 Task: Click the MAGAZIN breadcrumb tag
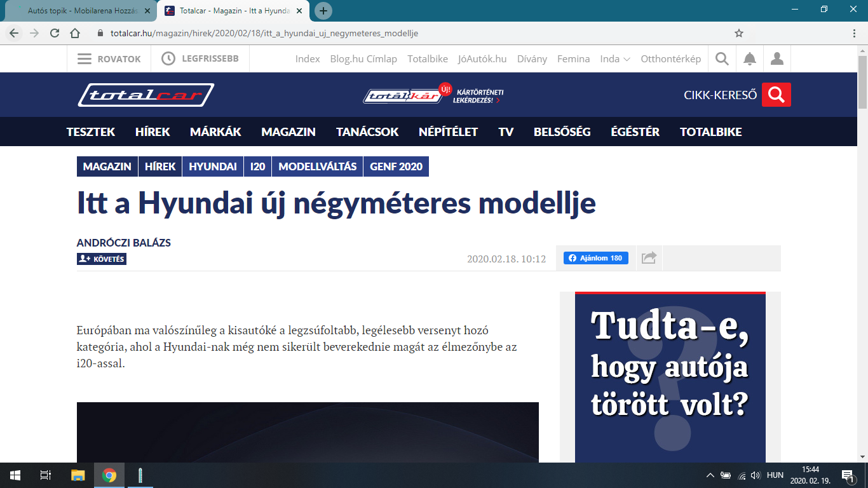point(107,166)
